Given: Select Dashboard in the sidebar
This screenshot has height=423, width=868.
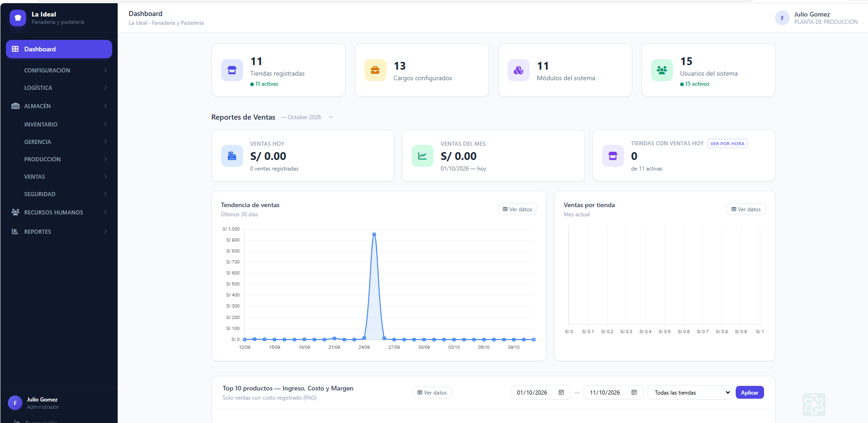Looking at the screenshot, I should coord(59,49).
